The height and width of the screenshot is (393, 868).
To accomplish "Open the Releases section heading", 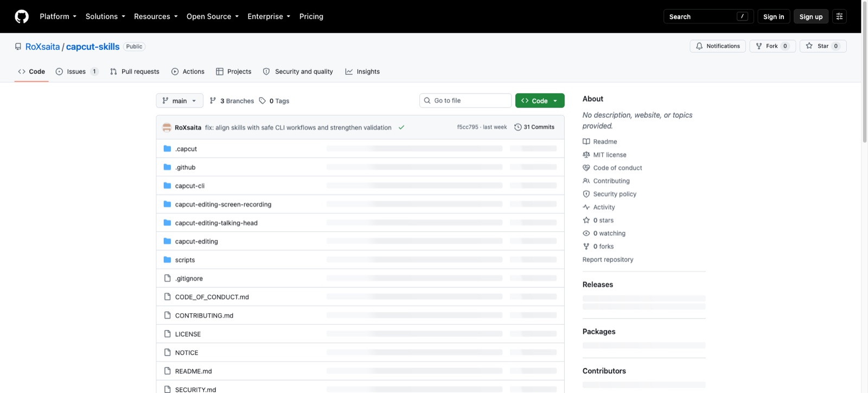I will (x=598, y=284).
